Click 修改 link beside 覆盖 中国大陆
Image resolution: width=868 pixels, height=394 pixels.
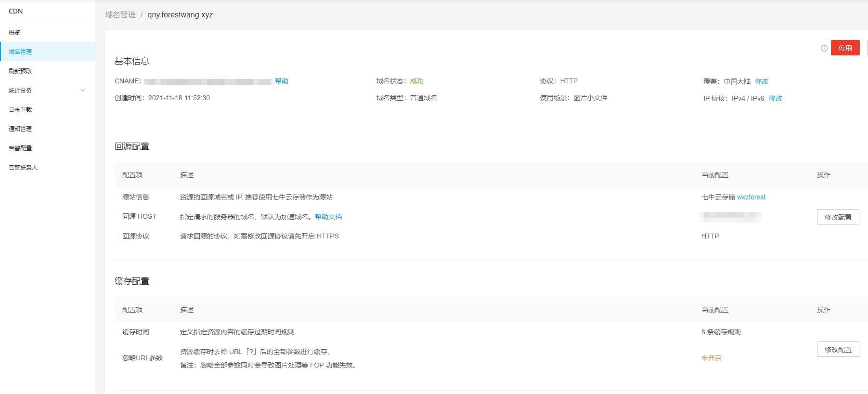[x=762, y=81]
